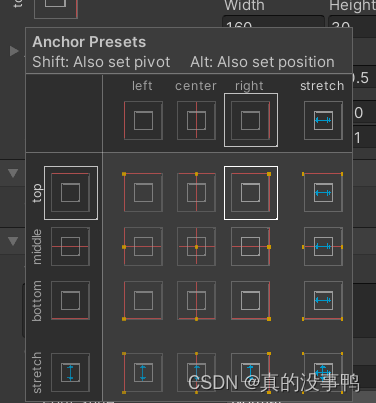Select the 'center' column header preset
Screen dimensions: 376x403
(x=196, y=120)
